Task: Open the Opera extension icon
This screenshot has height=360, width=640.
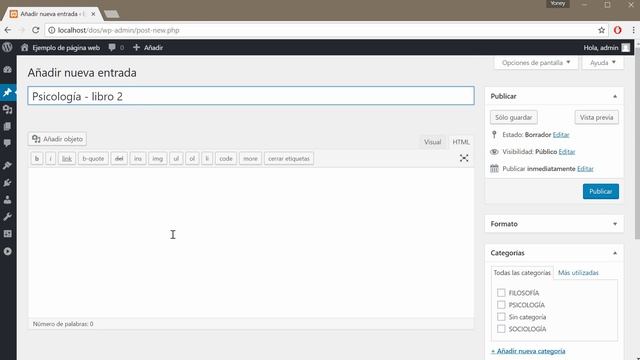Action: (x=618, y=30)
